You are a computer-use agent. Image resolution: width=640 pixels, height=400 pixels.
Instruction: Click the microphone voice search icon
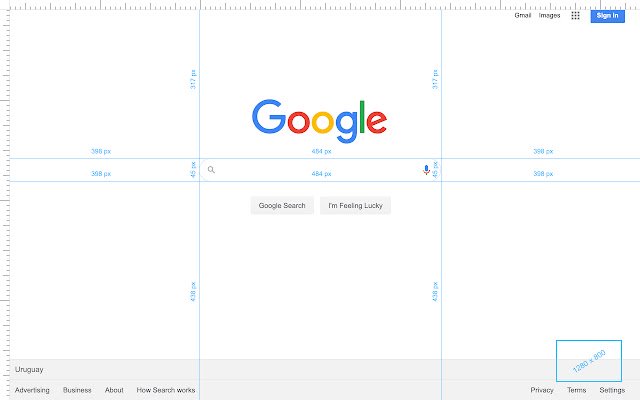(x=426, y=170)
